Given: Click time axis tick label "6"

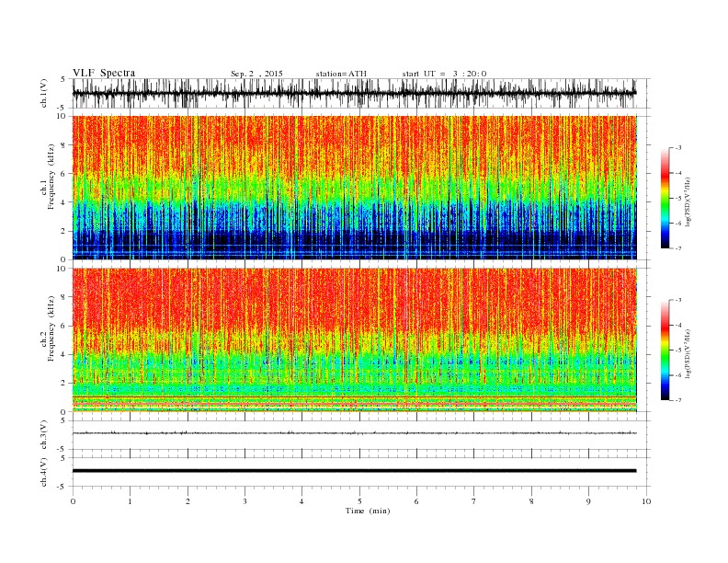Looking at the screenshot, I should point(416,501).
